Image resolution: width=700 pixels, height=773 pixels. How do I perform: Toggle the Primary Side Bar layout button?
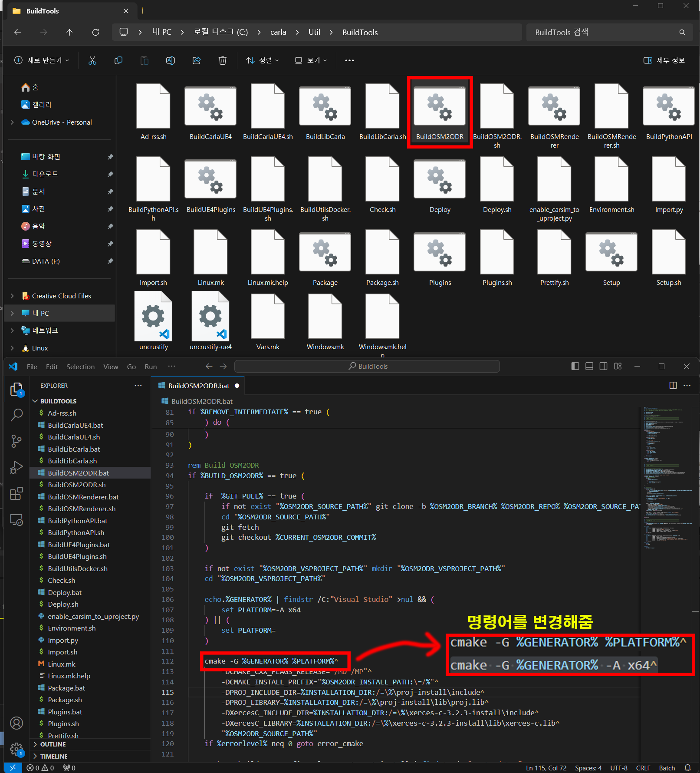[x=575, y=367]
